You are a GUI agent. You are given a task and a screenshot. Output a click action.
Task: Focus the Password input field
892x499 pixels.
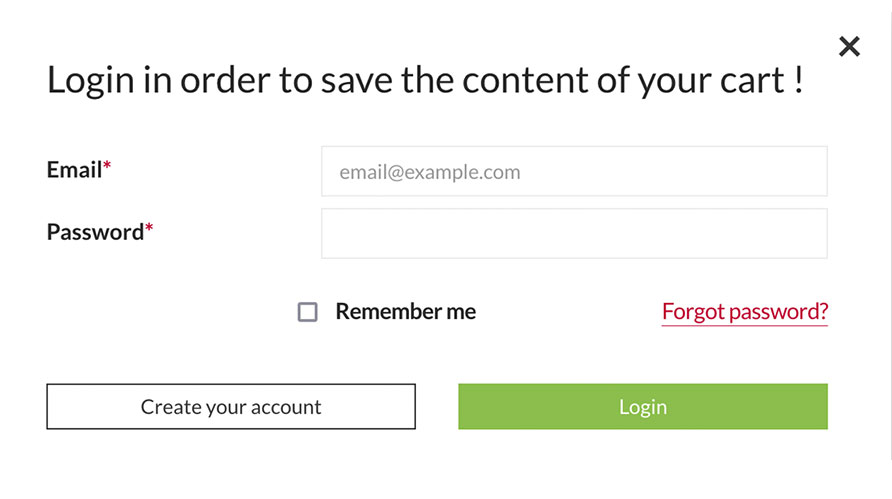pyautogui.click(x=573, y=233)
